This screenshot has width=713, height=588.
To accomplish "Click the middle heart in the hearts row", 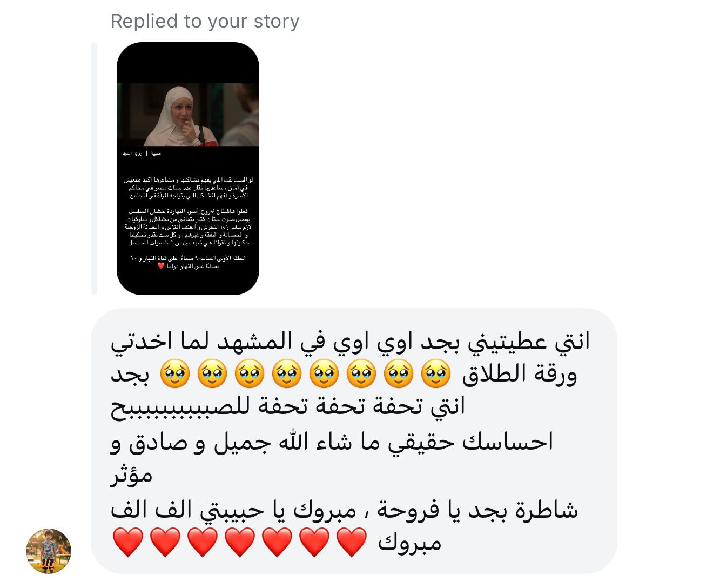I will [240, 542].
